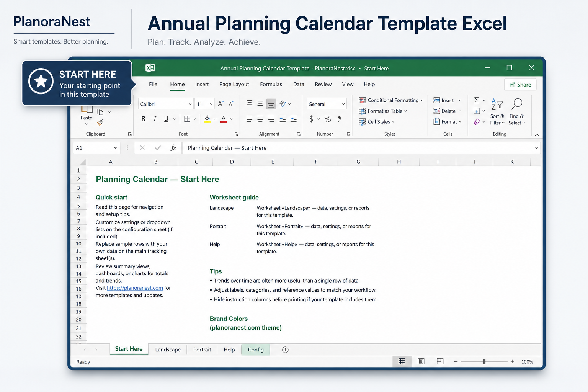Increase font size with large A icon
The image size is (588, 392).
pos(220,104)
